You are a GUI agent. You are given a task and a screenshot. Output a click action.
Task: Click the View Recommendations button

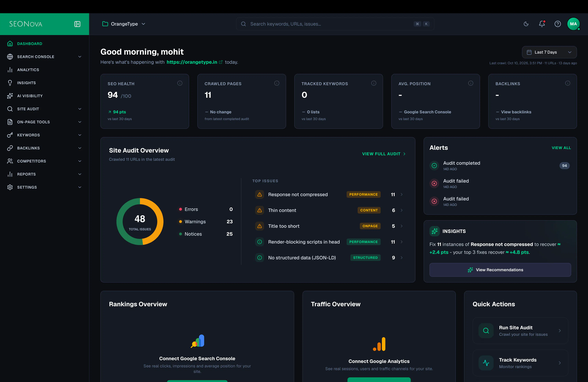pos(500,270)
